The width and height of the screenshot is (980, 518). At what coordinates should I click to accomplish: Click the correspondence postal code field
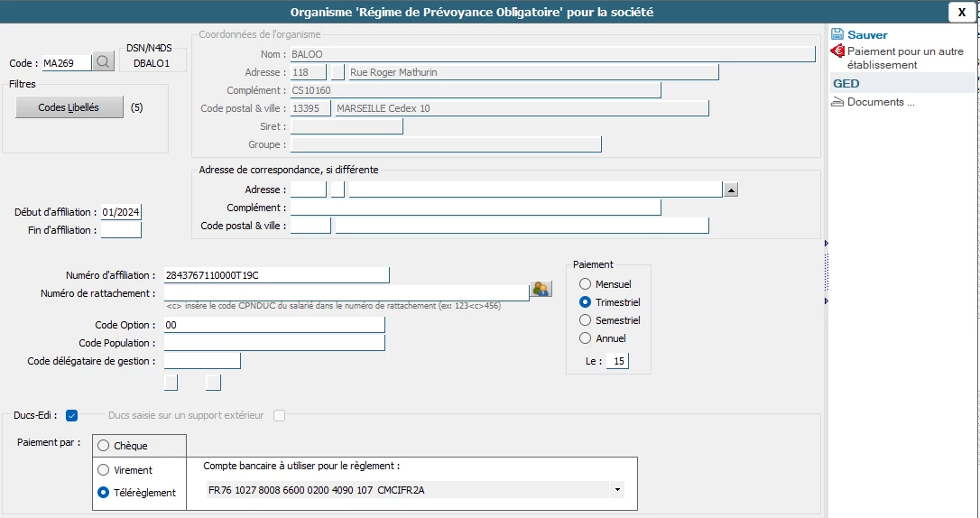pos(310,226)
